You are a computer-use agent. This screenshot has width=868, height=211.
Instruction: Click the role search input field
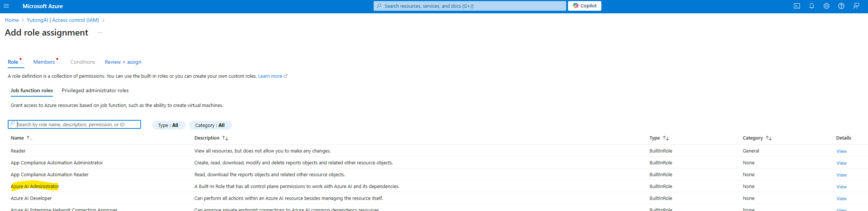point(74,124)
